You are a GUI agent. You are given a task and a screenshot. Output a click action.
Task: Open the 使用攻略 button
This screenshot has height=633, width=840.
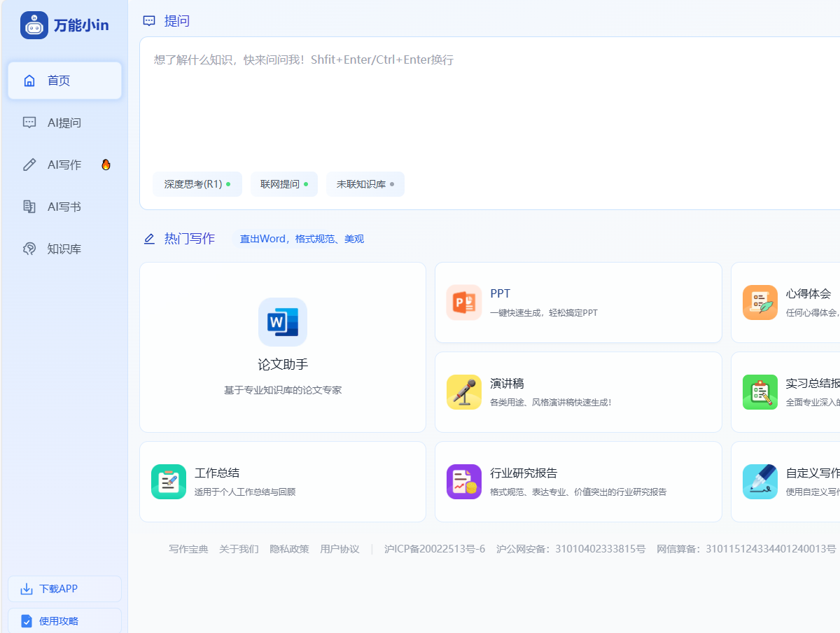coord(64,621)
